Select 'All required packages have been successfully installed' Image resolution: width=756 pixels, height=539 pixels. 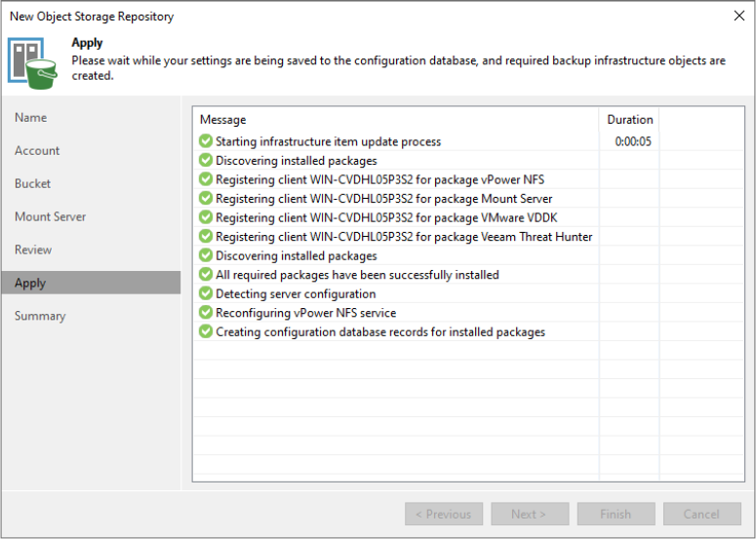(x=357, y=275)
